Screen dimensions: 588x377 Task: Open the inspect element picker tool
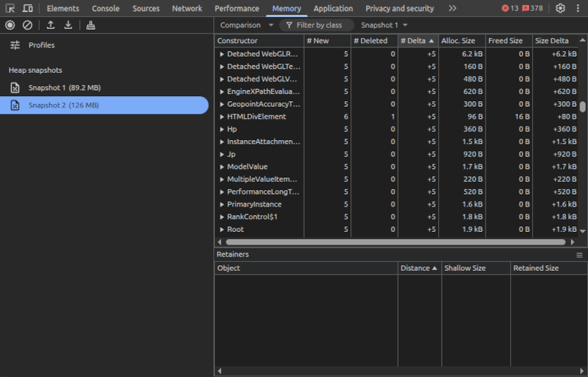tap(10, 8)
